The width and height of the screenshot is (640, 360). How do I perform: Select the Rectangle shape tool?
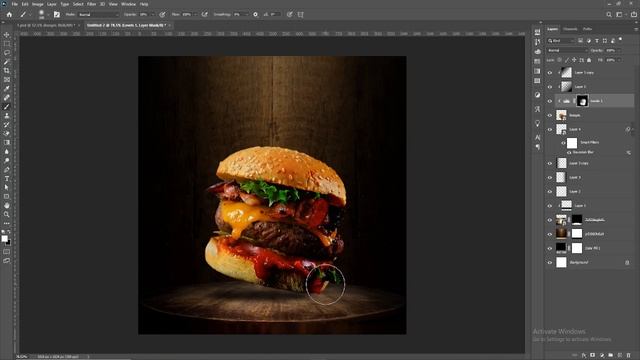coord(7,196)
